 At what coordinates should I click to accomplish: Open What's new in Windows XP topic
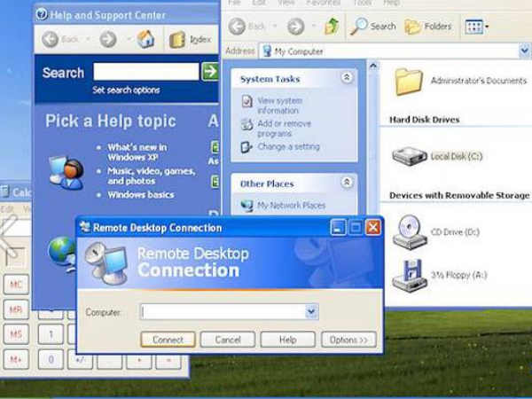click(x=137, y=152)
